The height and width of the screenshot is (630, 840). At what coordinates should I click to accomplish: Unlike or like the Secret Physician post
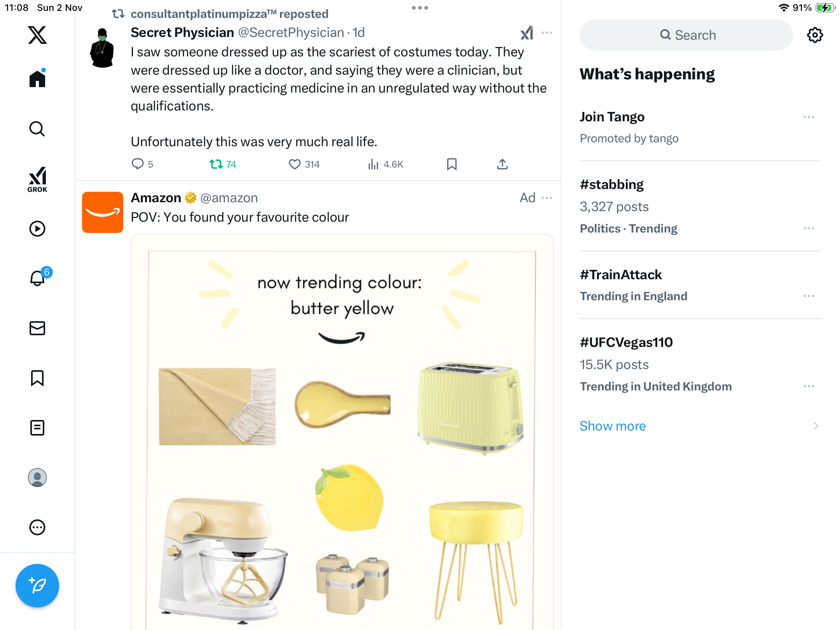click(295, 164)
